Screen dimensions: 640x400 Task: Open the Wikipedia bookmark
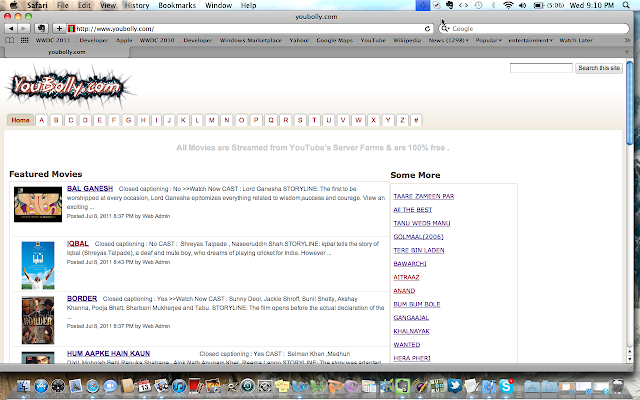point(407,40)
